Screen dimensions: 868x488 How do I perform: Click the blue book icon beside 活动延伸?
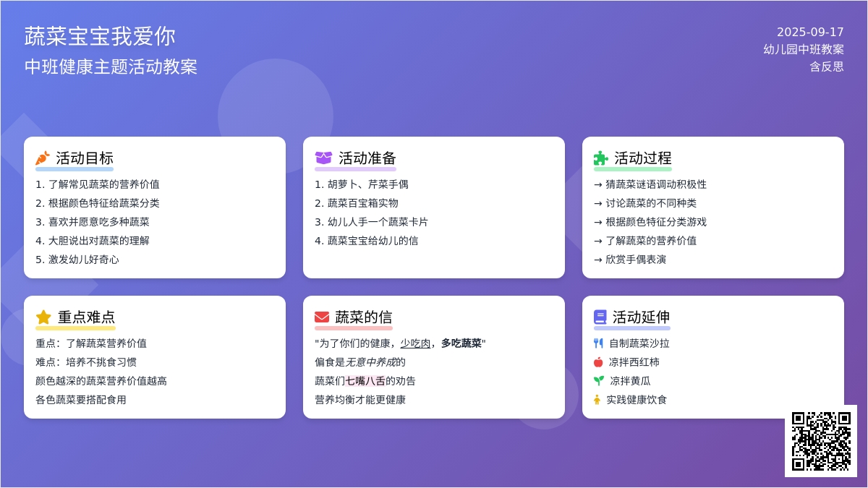pyautogui.click(x=600, y=317)
